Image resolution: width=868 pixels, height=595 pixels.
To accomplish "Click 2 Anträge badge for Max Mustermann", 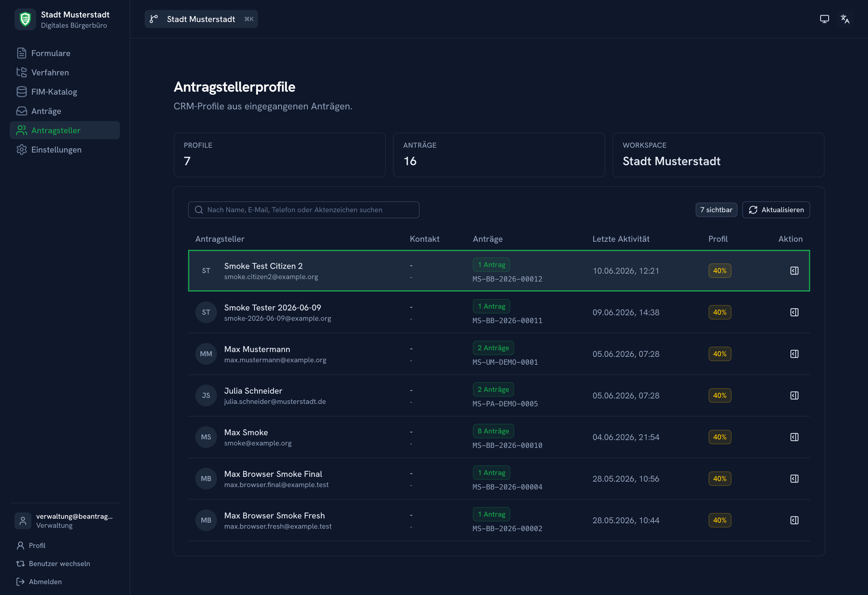I will click(493, 348).
